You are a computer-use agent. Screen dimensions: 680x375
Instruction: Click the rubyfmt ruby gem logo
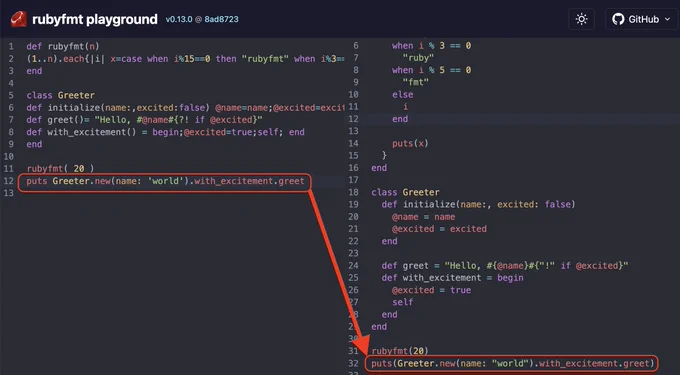tap(19, 19)
